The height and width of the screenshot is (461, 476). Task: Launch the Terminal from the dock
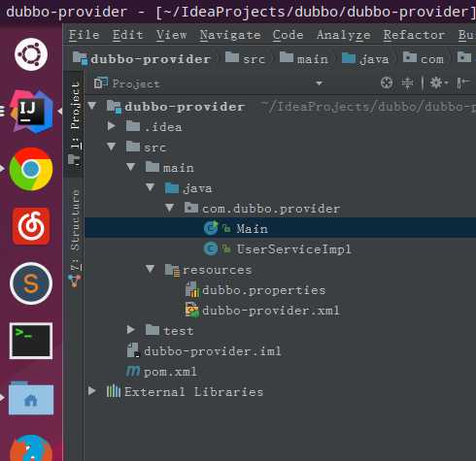point(31,341)
